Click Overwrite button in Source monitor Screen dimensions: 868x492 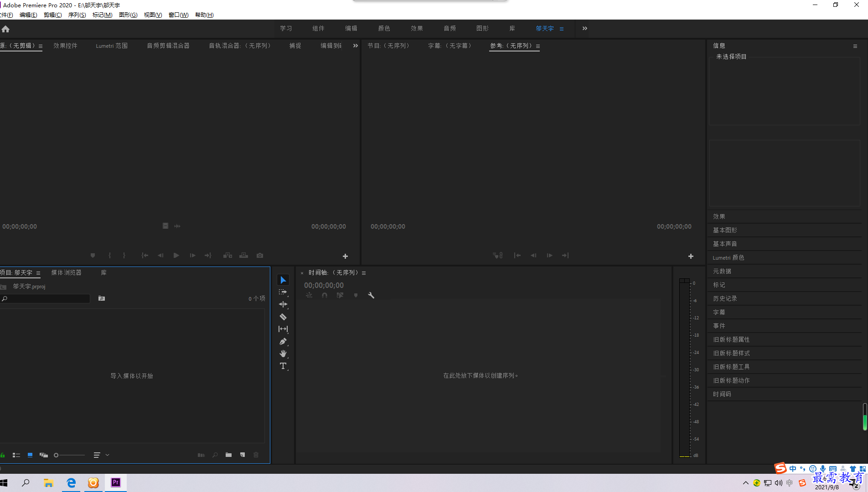click(x=244, y=256)
